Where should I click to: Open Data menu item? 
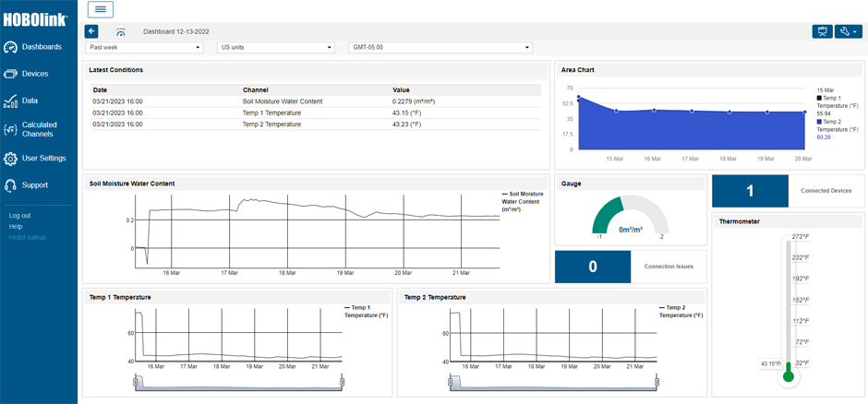pyautogui.click(x=30, y=101)
